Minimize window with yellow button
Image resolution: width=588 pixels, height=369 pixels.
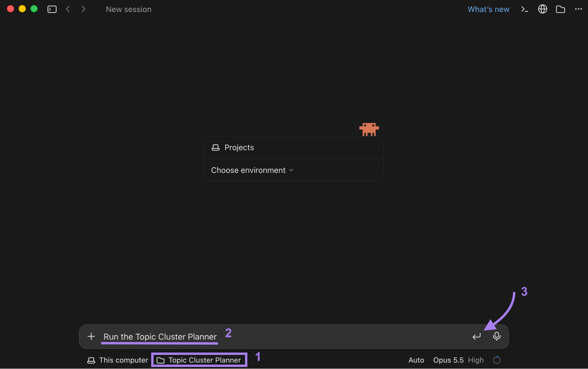coord(22,9)
